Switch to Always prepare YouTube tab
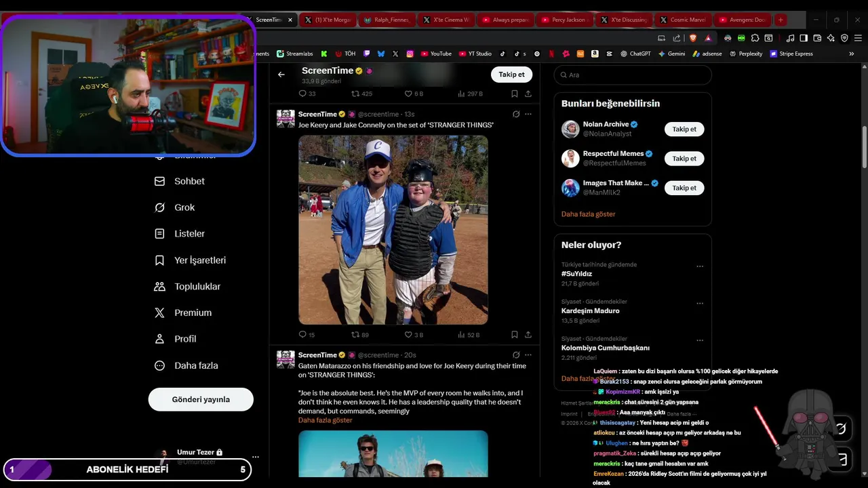This screenshot has width=868, height=488. click(505, 20)
